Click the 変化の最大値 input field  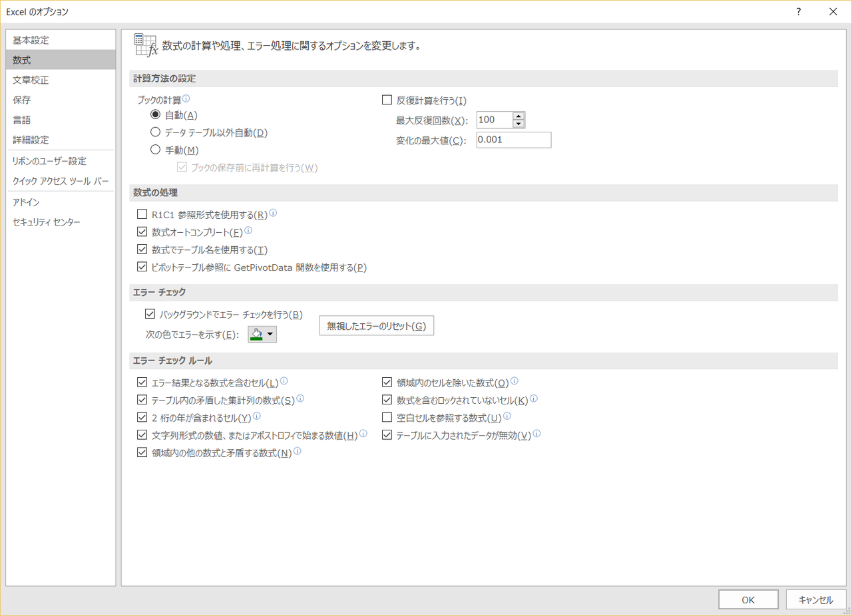point(514,140)
